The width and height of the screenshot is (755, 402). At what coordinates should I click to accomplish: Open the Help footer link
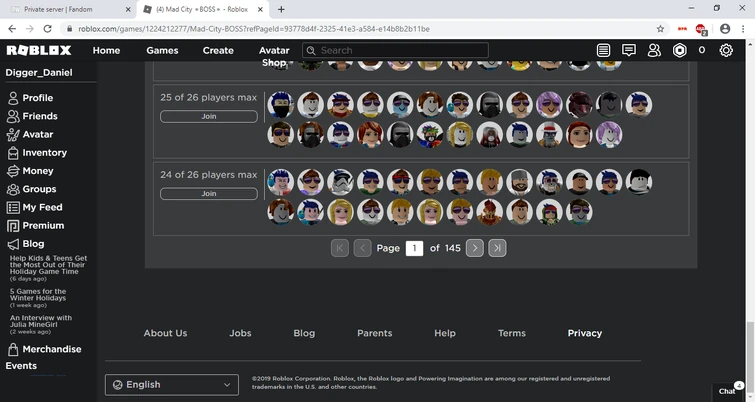click(x=445, y=333)
